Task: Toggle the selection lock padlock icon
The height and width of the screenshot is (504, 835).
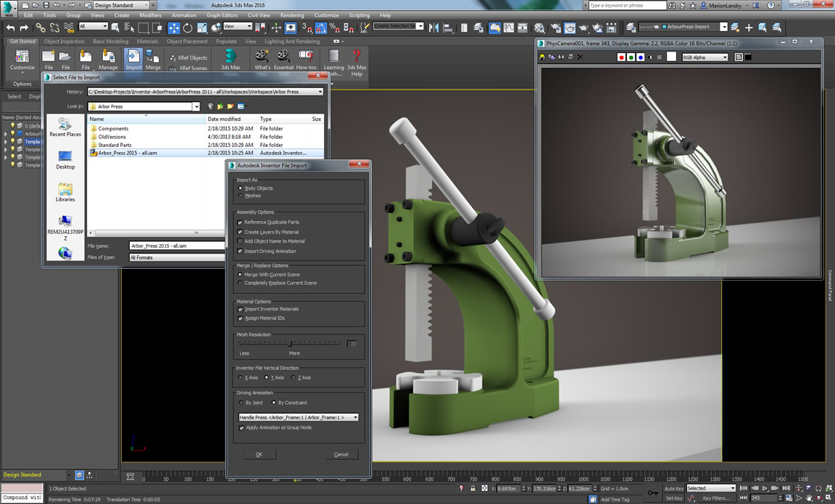Action: click(473, 488)
